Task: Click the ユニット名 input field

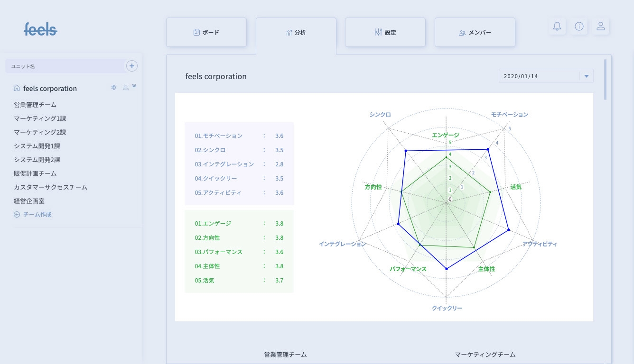Action: pyautogui.click(x=64, y=66)
